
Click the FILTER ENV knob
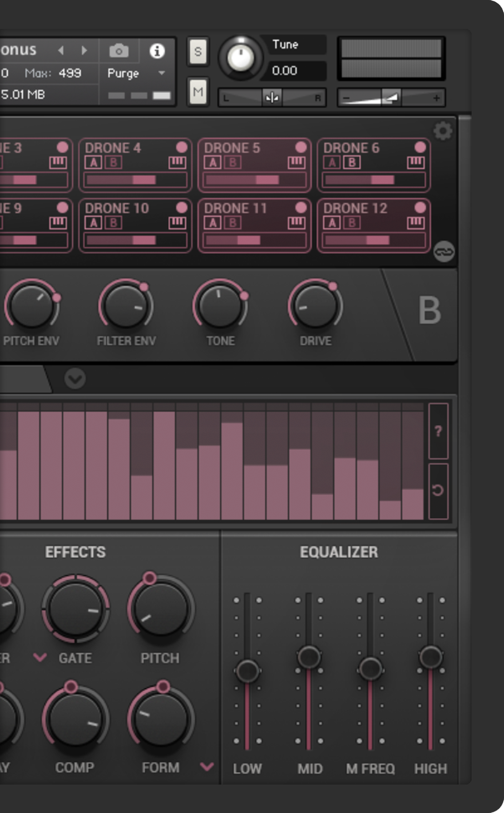point(126,307)
